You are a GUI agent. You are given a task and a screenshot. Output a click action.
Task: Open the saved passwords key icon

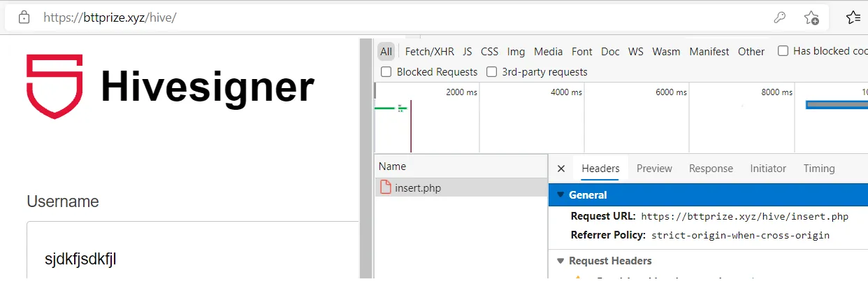click(780, 17)
